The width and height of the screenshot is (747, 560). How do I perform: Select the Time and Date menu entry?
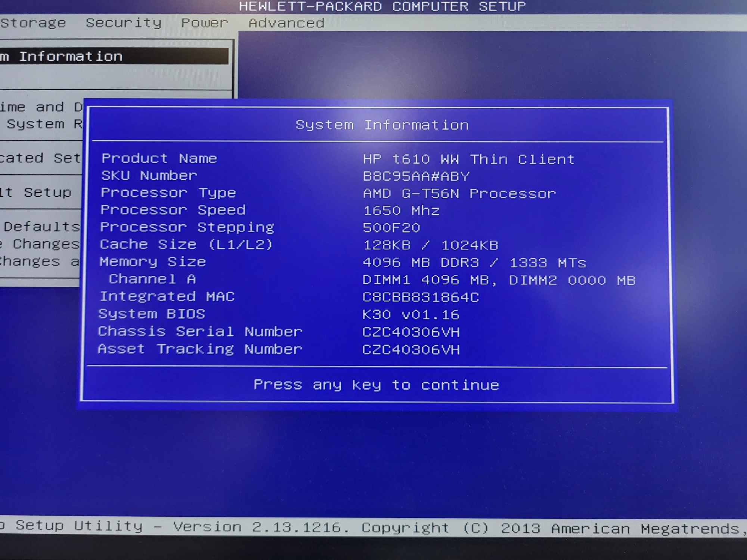(41, 107)
